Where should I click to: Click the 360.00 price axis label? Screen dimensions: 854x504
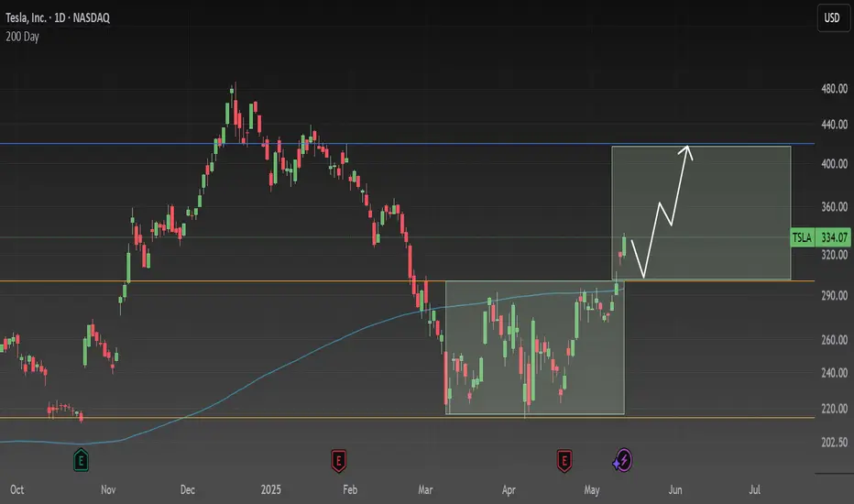coord(834,206)
